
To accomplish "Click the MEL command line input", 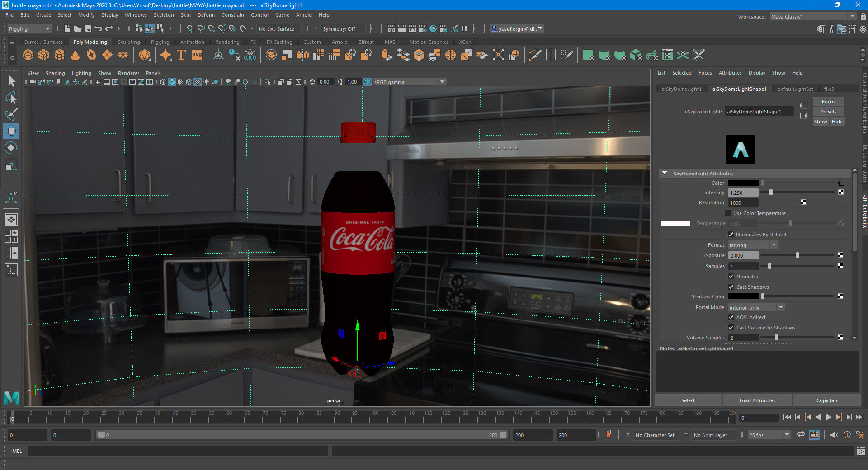I will pyautogui.click(x=178, y=451).
